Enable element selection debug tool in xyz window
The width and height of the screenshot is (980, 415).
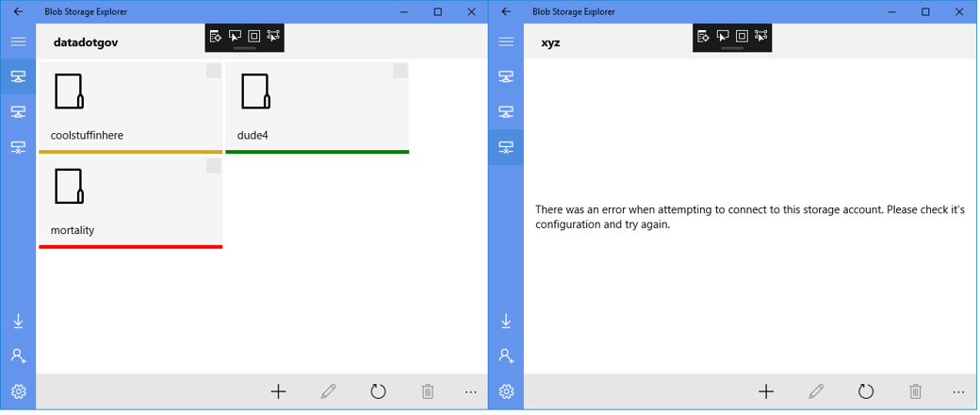pyautogui.click(x=723, y=36)
